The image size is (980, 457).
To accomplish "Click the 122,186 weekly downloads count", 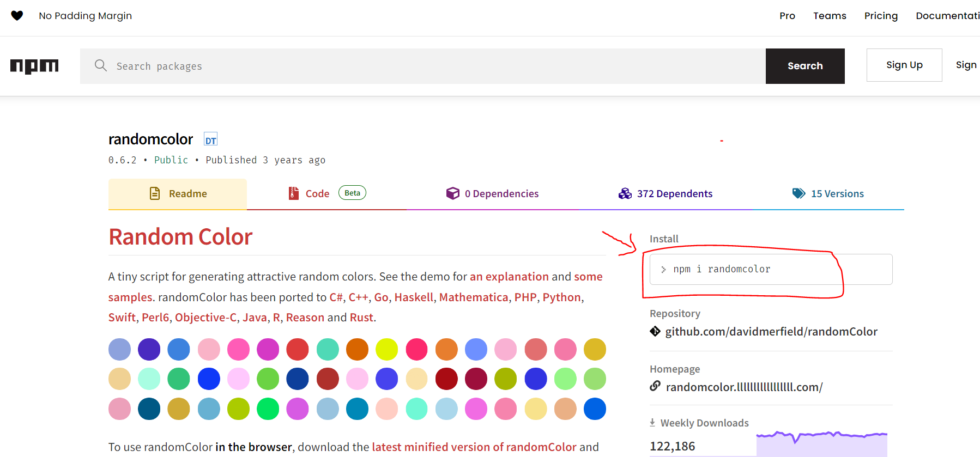I will [x=673, y=446].
